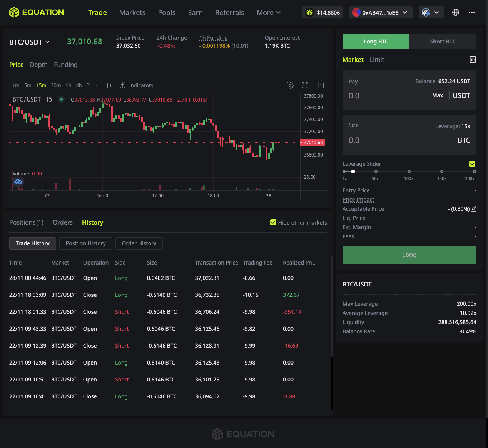Toggle the Leverage Slider checkbox
This screenshot has height=448, width=488.
[x=472, y=164]
